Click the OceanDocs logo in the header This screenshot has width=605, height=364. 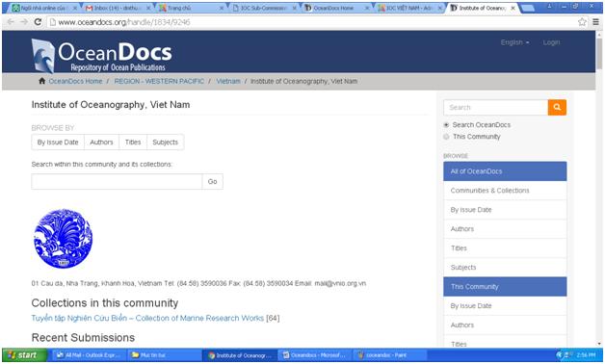click(101, 56)
